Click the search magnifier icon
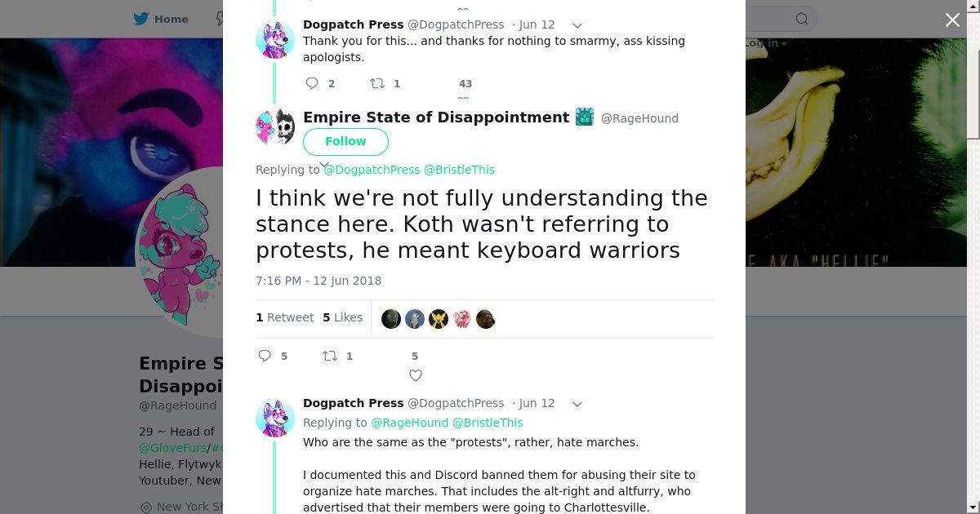The height and width of the screenshot is (514, 980). click(802, 19)
